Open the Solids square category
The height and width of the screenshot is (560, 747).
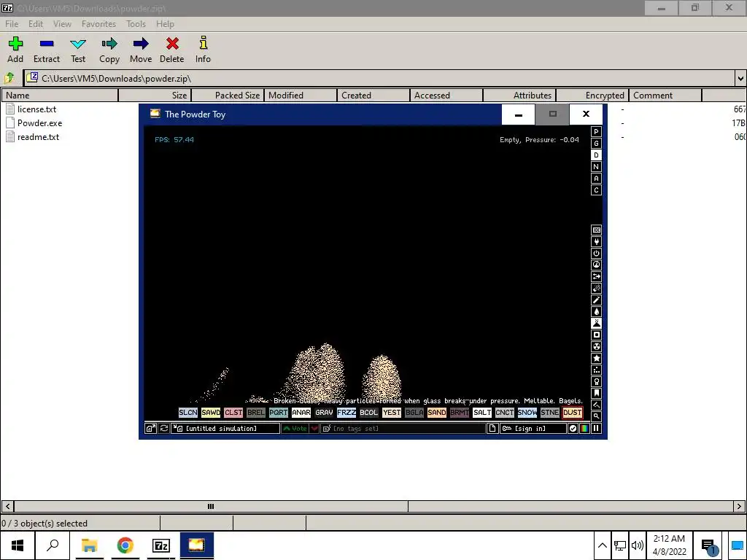[x=596, y=335]
